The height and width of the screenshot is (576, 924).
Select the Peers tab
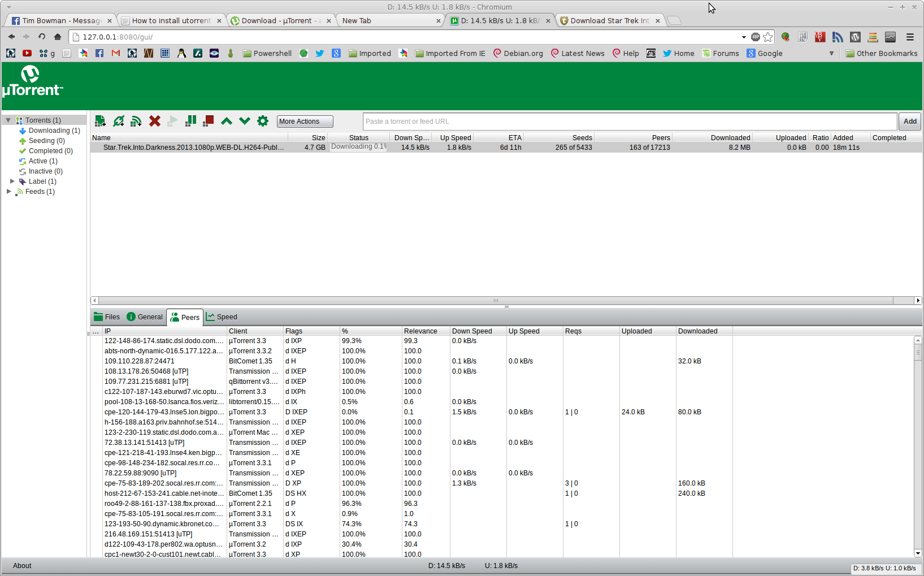click(x=185, y=317)
